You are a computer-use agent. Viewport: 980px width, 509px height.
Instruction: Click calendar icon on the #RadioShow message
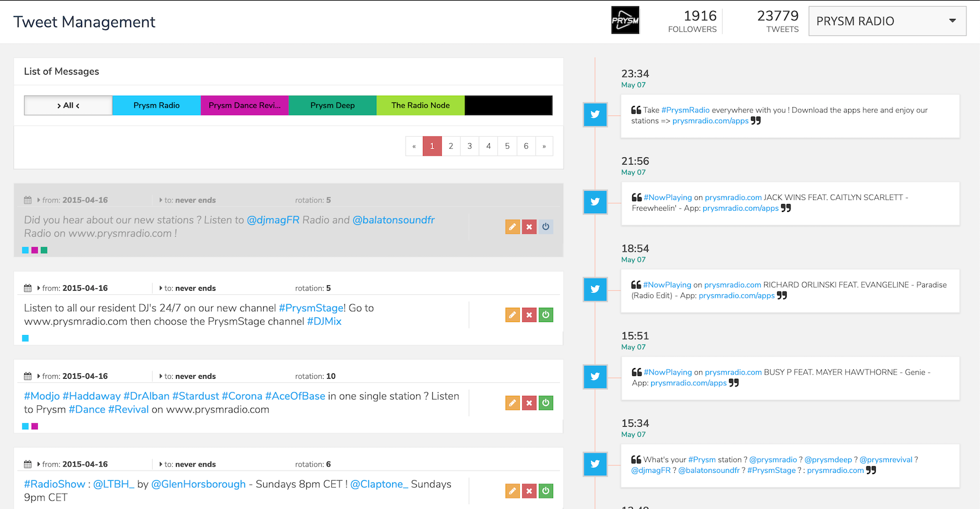tap(28, 465)
